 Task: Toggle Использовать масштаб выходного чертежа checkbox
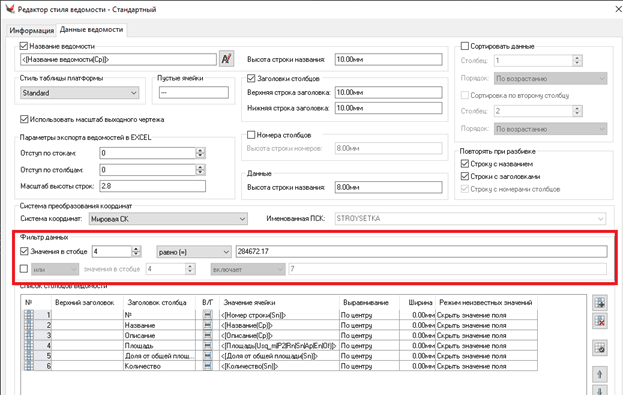[x=24, y=119]
